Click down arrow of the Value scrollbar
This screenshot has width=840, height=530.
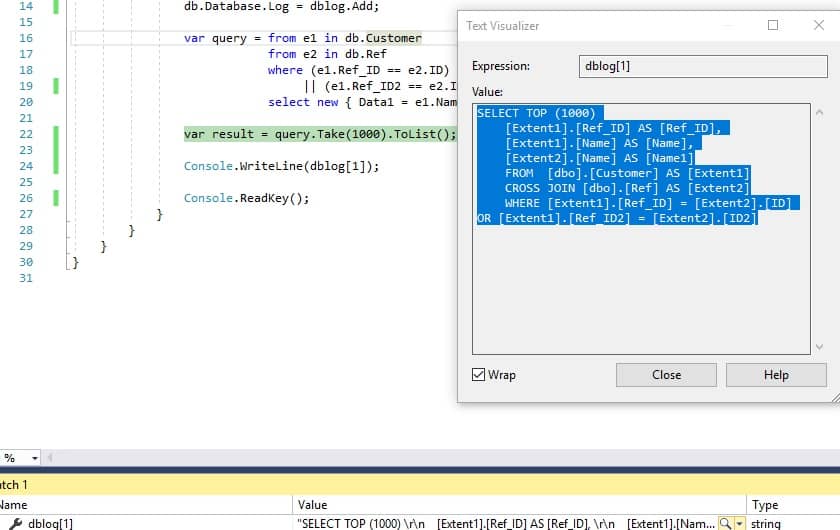[819, 347]
